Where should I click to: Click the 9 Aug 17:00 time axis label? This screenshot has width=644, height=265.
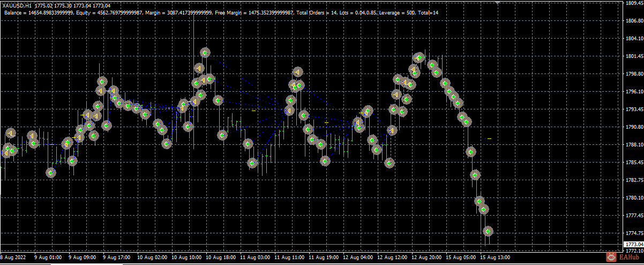pos(116,258)
